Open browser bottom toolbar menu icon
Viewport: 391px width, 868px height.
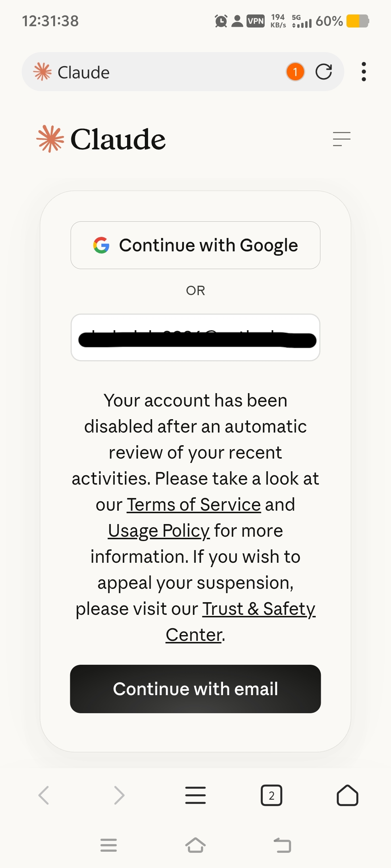(195, 795)
